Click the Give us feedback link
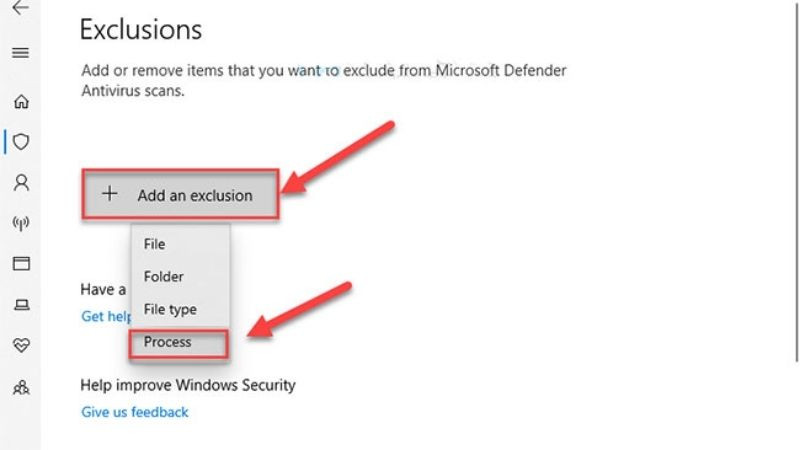 point(134,412)
